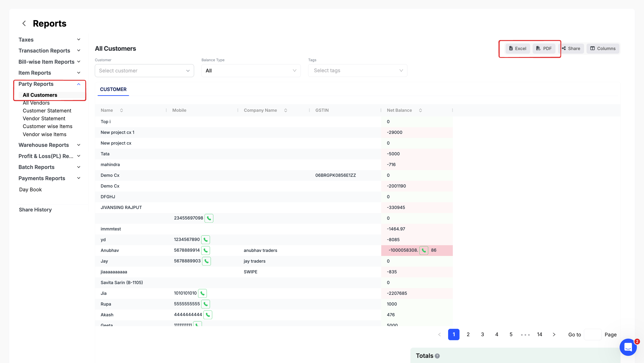
Task: Open the Balance Type dropdown
Action: click(251, 71)
